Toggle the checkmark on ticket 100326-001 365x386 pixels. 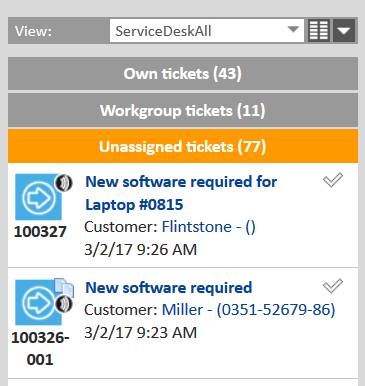click(x=333, y=286)
